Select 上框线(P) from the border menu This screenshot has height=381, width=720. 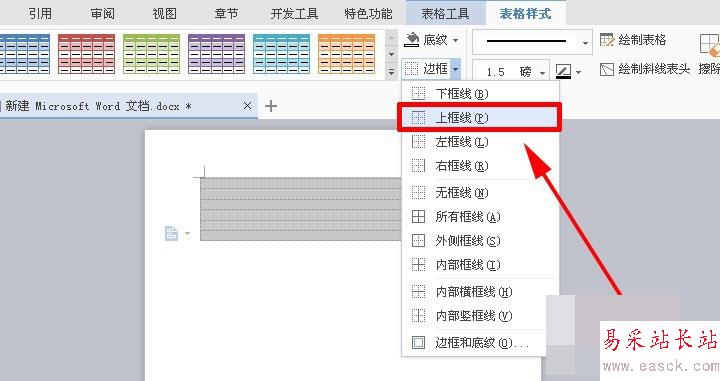(x=480, y=118)
